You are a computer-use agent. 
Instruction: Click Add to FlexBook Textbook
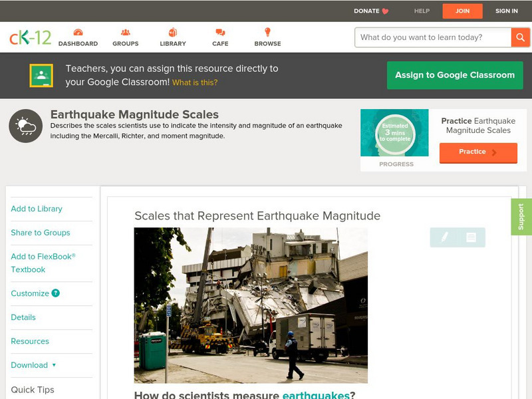tap(43, 263)
